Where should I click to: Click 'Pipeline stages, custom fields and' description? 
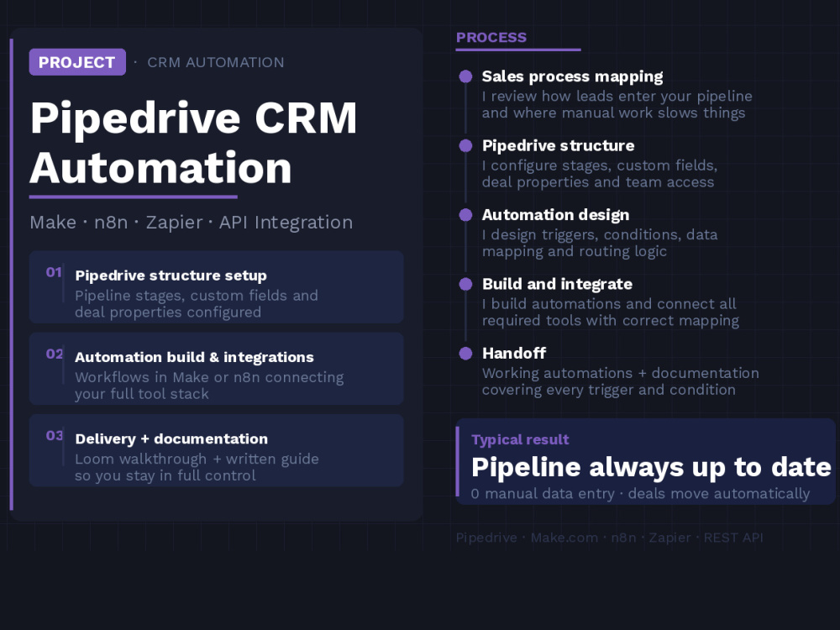(x=197, y=296)
